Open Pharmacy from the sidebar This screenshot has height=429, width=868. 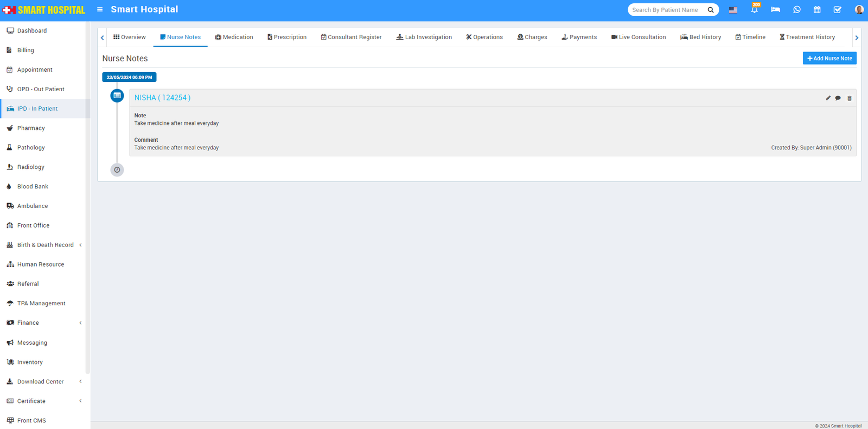tap(31, 128)
